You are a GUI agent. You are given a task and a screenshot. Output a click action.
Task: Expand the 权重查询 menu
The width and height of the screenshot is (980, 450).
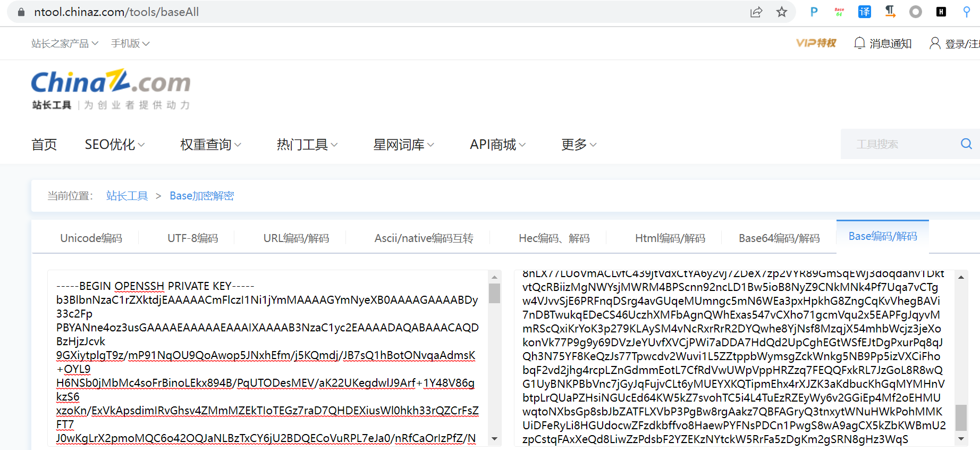(x=210, y=144)
